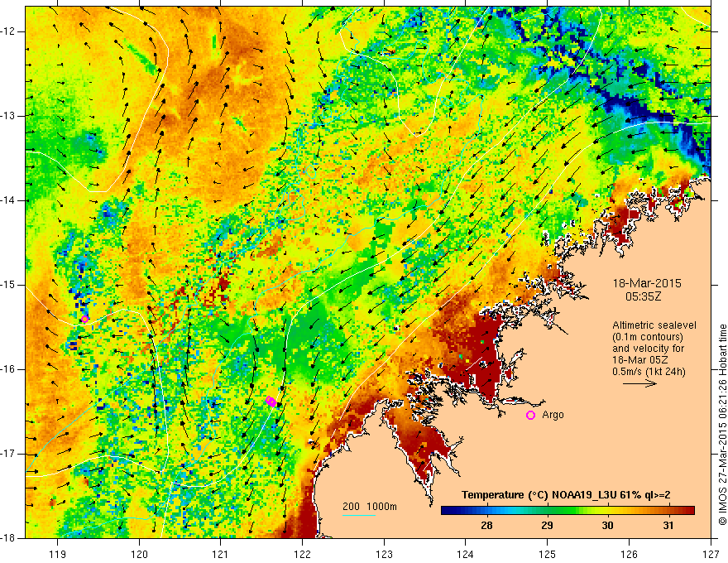Click '18-Mar 05Z' caption line
Image resolution: width=728 pixels, height=563 pixels.
point(642,360)
